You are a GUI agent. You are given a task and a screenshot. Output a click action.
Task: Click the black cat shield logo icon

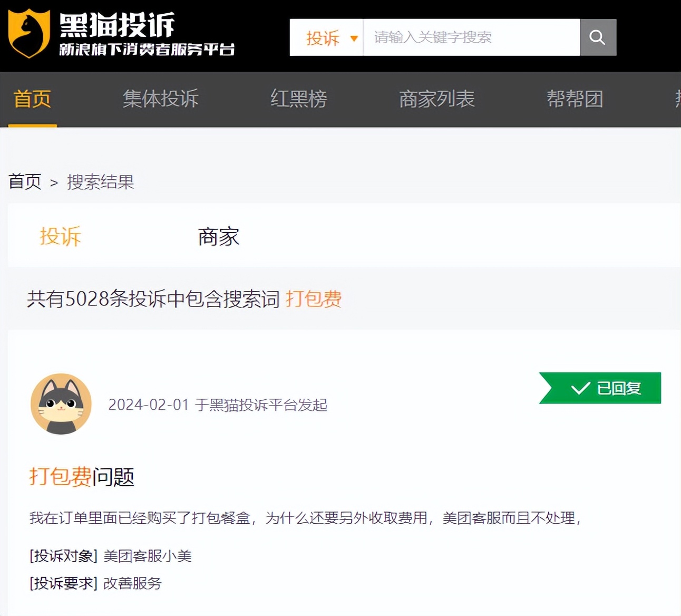(29, 34)
